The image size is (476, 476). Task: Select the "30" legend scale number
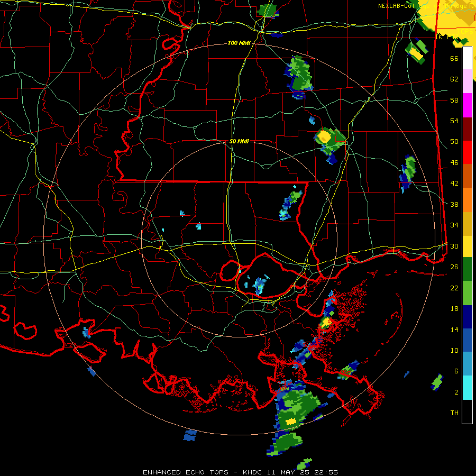pyautogui.click(x=454, y=246)
